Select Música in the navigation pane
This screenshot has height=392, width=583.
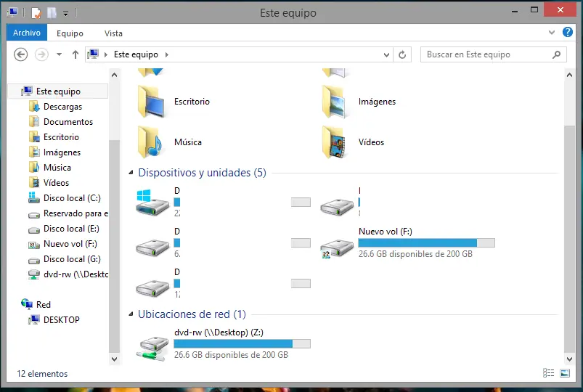(57, 168)
